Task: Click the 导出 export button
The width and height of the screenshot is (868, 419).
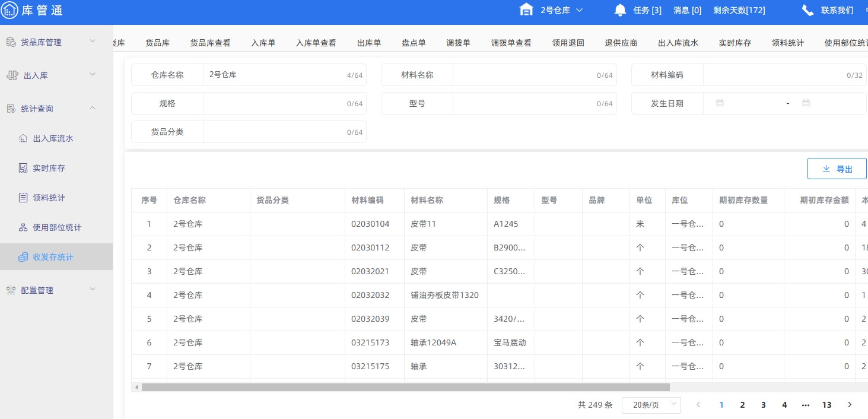Action: pyautogui.click(x=837, y=169)
